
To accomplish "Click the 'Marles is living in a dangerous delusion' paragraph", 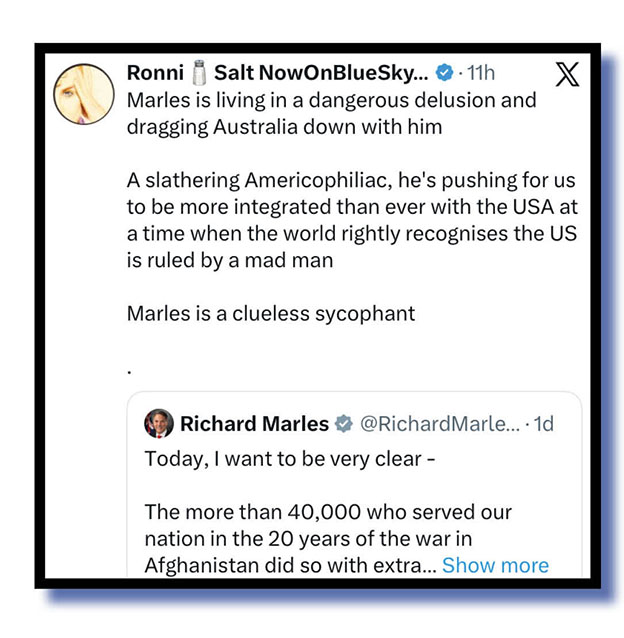I will coord(330,114).
